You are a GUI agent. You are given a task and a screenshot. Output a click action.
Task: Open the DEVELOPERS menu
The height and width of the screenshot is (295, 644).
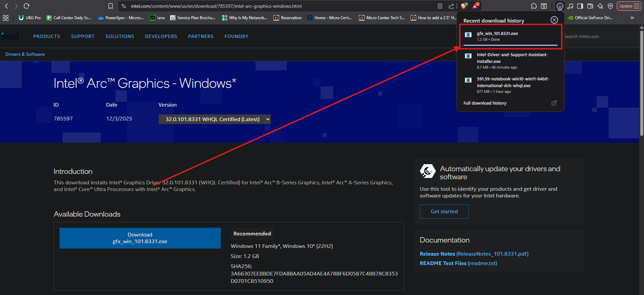[x=161, y=36]
